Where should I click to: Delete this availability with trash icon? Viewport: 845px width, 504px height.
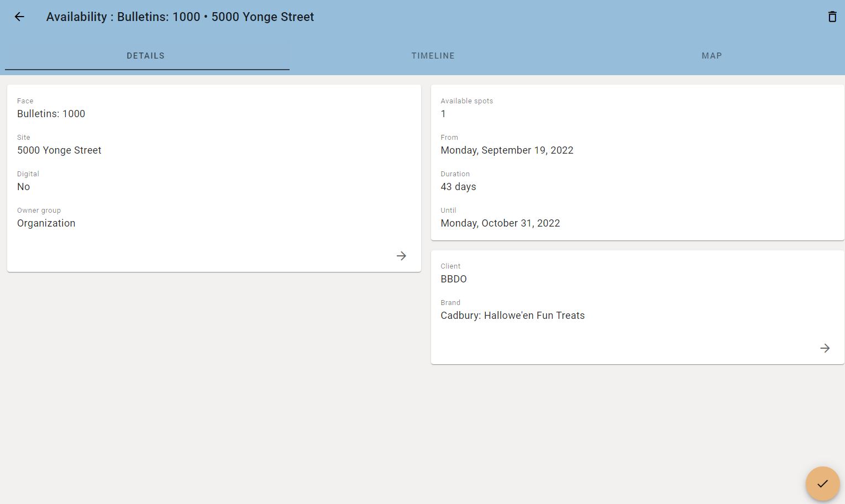[832, 17]
